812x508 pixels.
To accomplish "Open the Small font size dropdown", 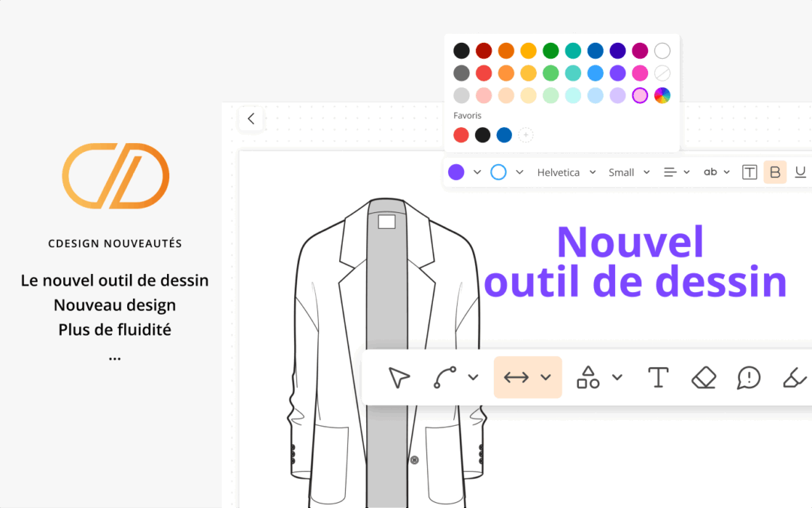I will [626, 172].
